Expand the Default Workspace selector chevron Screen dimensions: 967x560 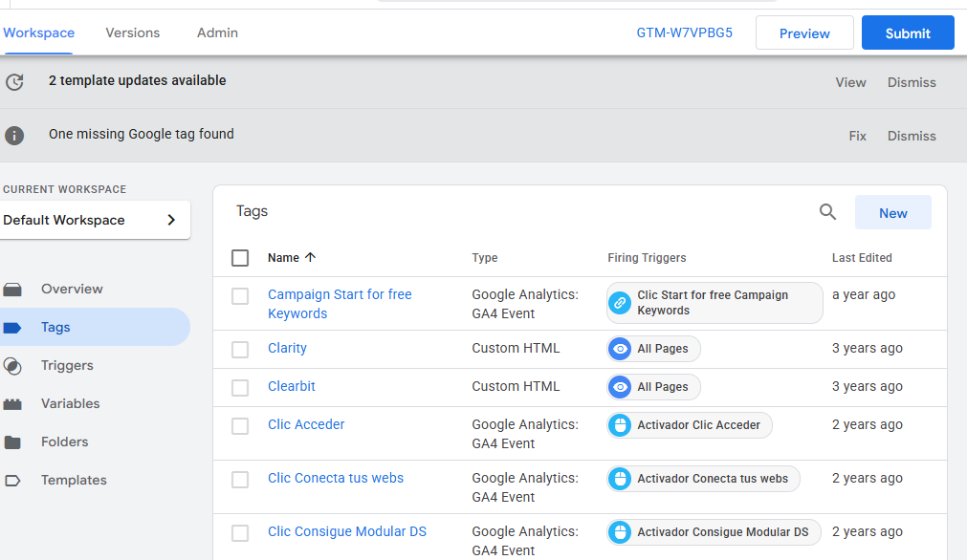pyautogui.click(x=171, y=220)
